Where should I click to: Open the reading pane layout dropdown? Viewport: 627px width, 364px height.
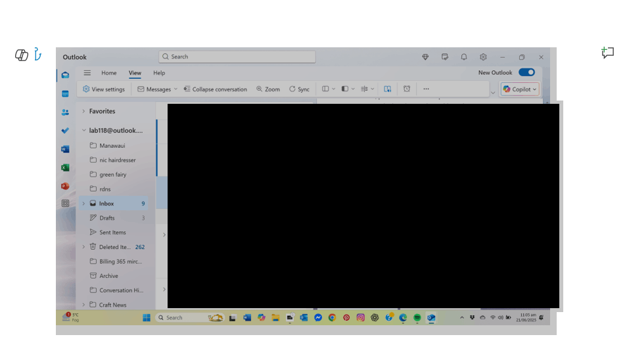(x=348, y=89)
